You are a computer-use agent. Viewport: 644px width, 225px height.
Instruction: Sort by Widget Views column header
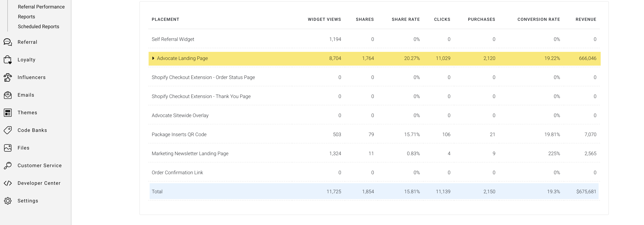tap(324, 20)
